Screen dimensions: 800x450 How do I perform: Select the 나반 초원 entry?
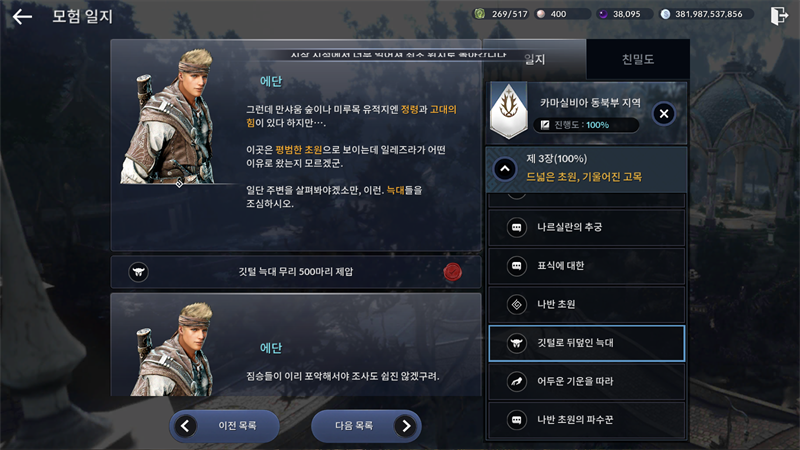click(x=586, y=305)
